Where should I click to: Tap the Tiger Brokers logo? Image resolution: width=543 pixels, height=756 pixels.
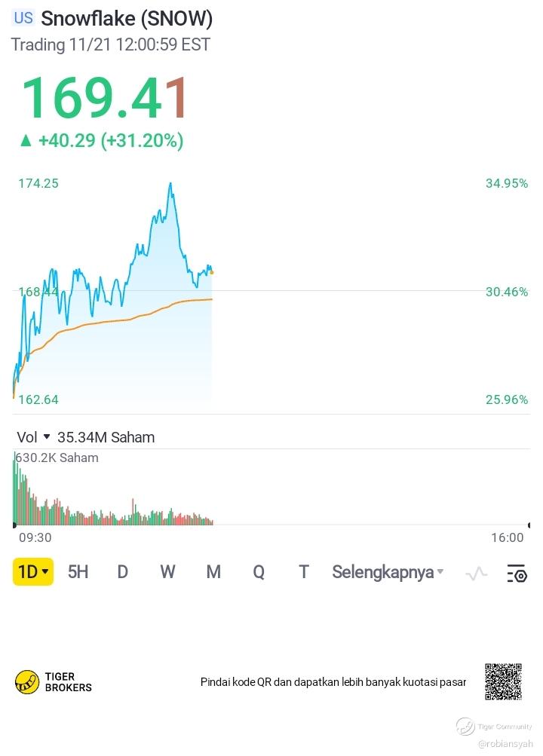pyautogui.click(x=27, y=682)
